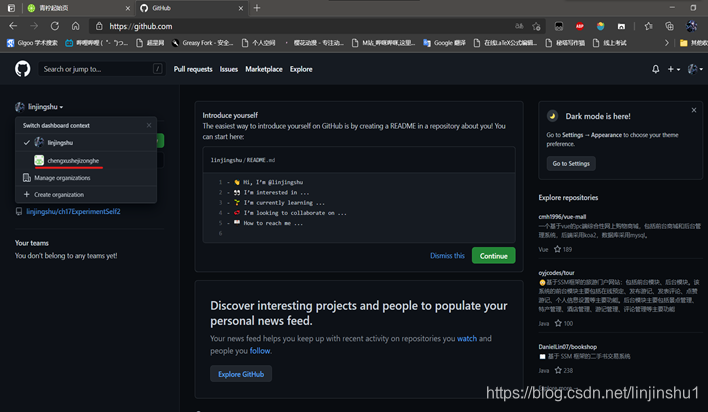Go to Issues page
The image size is (708, 412).
point(228,69)
